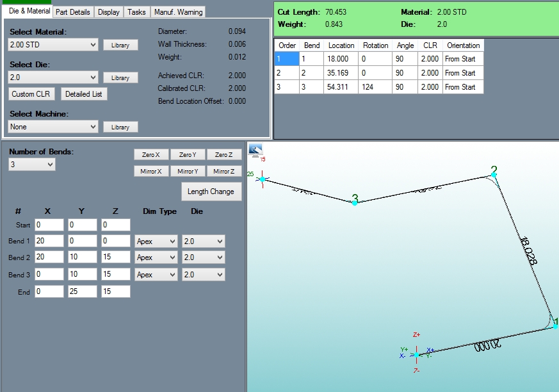Image resolution: width=559 pixels, height=392 pixels.
Task: Open Bend 1 Dim Type dropdown
Action: coord(156,241)
